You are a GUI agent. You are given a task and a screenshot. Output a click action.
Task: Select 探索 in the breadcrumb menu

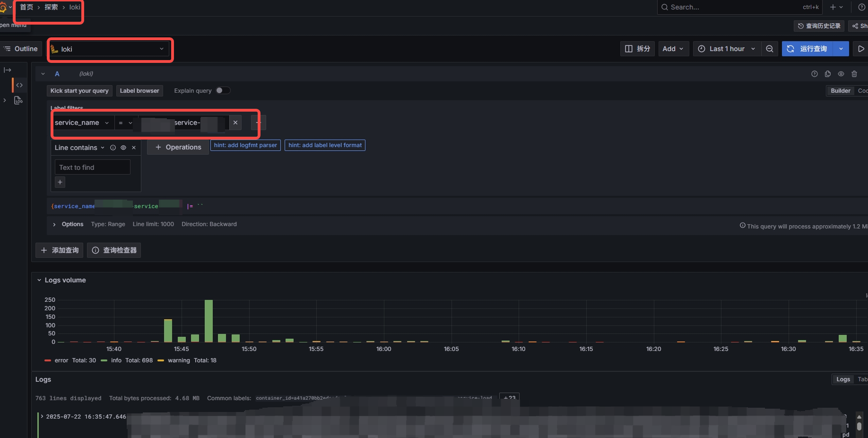point(51,7)
